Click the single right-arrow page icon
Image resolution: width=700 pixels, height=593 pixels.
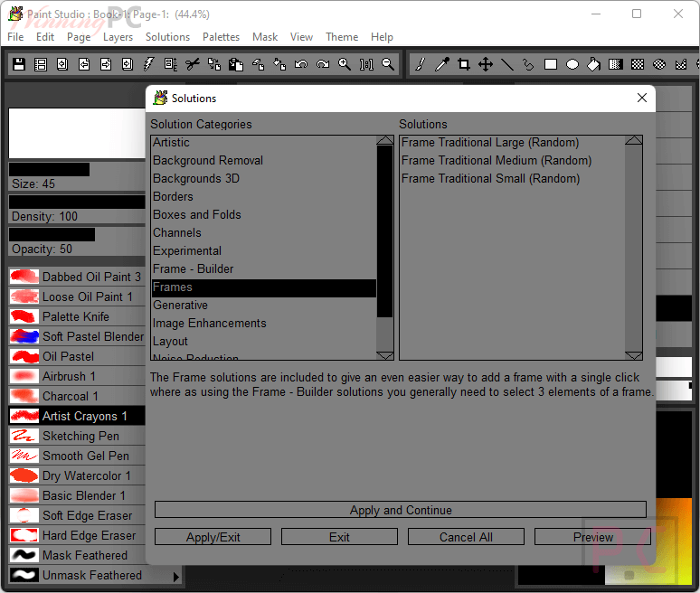point(106,65)
